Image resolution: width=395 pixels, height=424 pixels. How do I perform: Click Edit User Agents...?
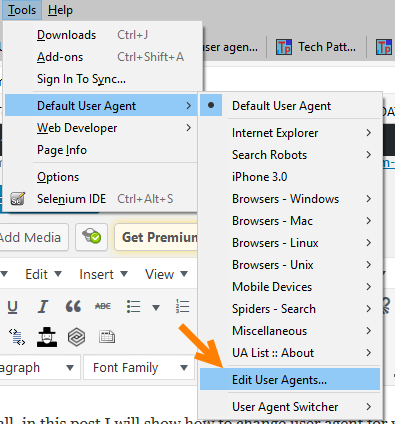click(290, 379)
